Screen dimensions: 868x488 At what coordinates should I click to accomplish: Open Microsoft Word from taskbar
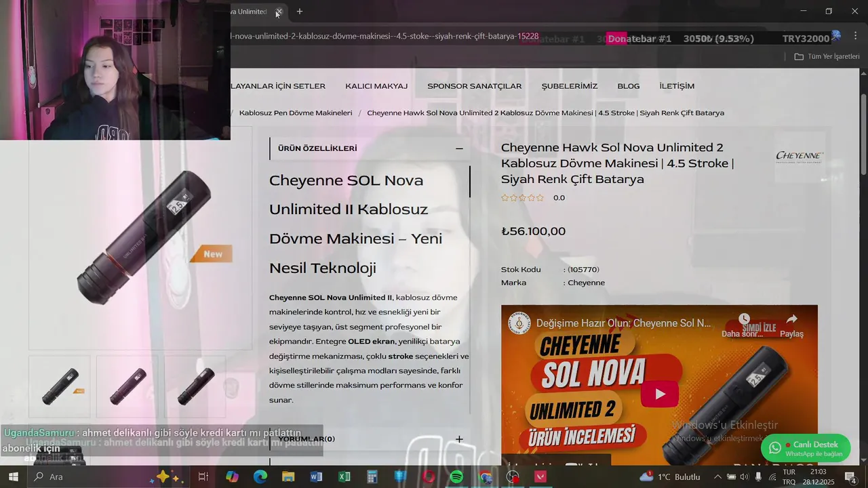tap(316, 476)
